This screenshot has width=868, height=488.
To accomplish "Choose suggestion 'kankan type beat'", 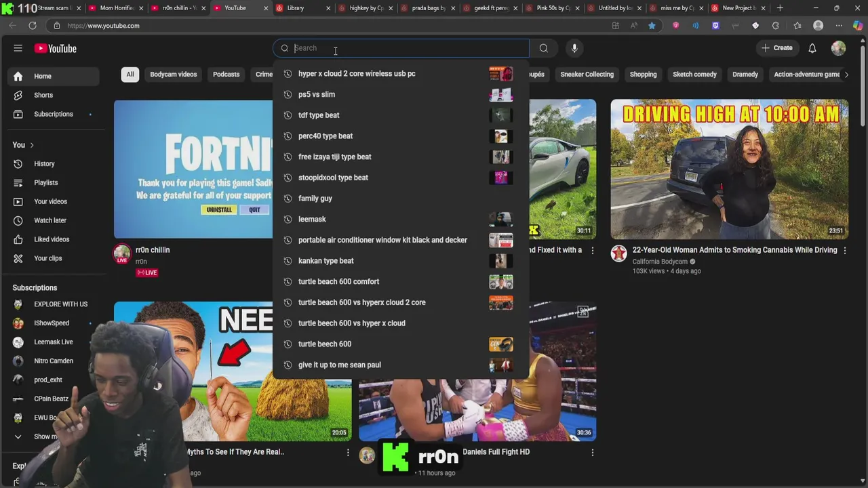I will click(401, 261).
